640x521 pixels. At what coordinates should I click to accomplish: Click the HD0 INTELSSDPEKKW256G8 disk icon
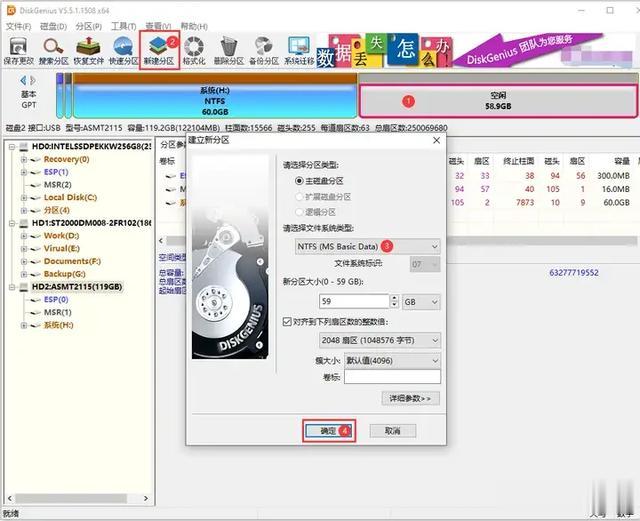point(24,147)
